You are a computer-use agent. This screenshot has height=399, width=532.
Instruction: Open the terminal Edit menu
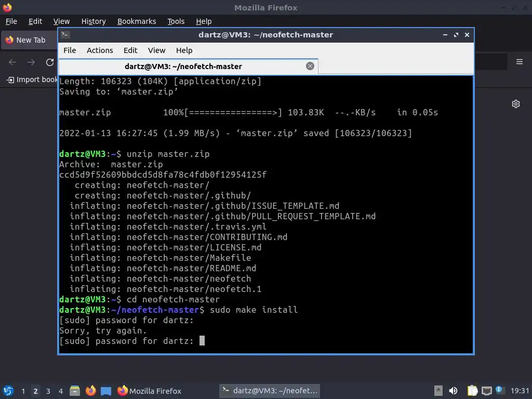tap(130, 50)
